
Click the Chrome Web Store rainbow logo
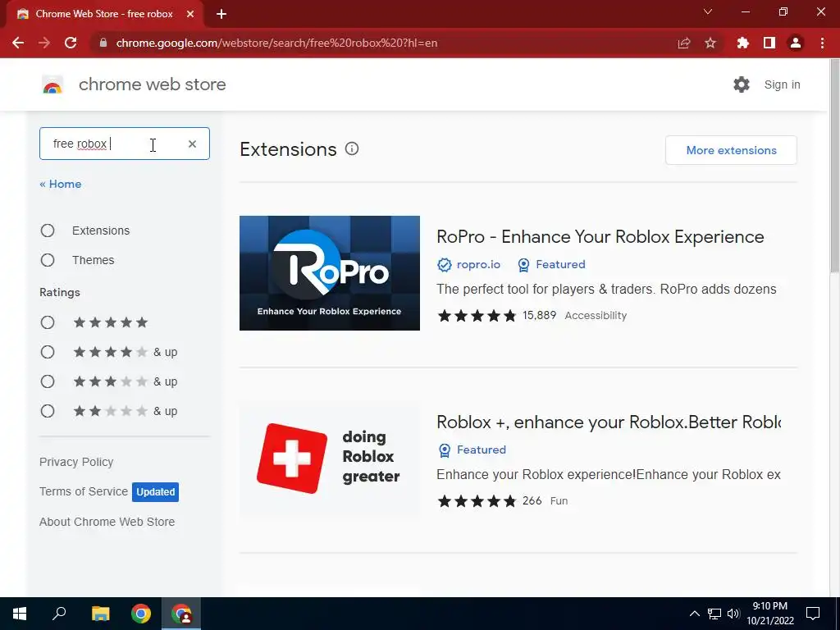point(52,84)
